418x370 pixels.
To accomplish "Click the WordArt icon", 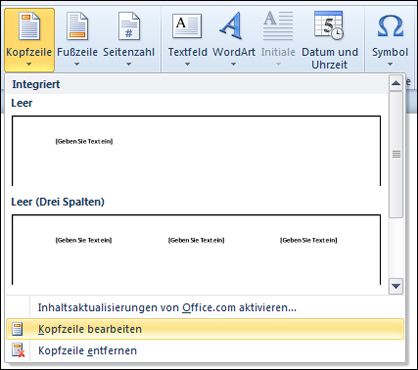I will pos(231,26).
